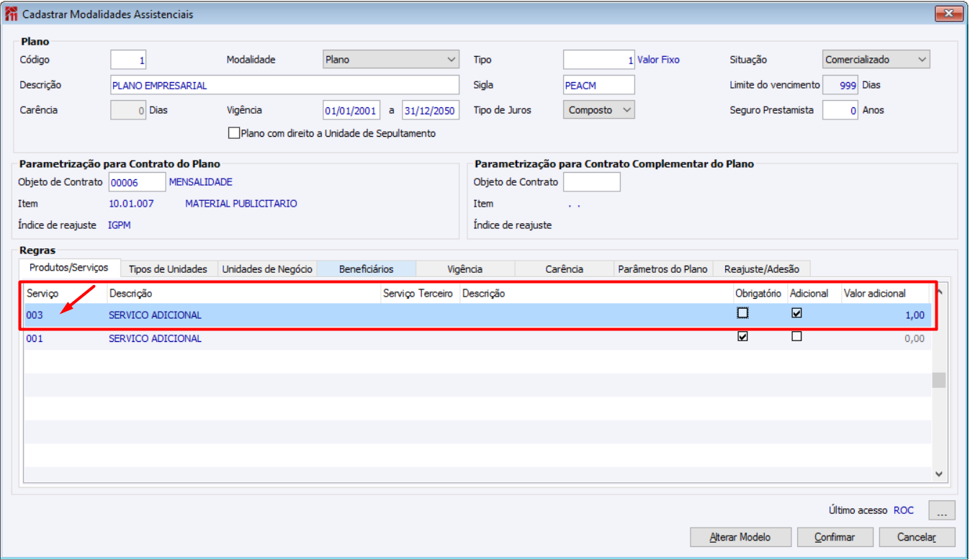Click scrollbar up arrow in services grid
Viewport: 970px width, 560px height.
click(938, 292)
